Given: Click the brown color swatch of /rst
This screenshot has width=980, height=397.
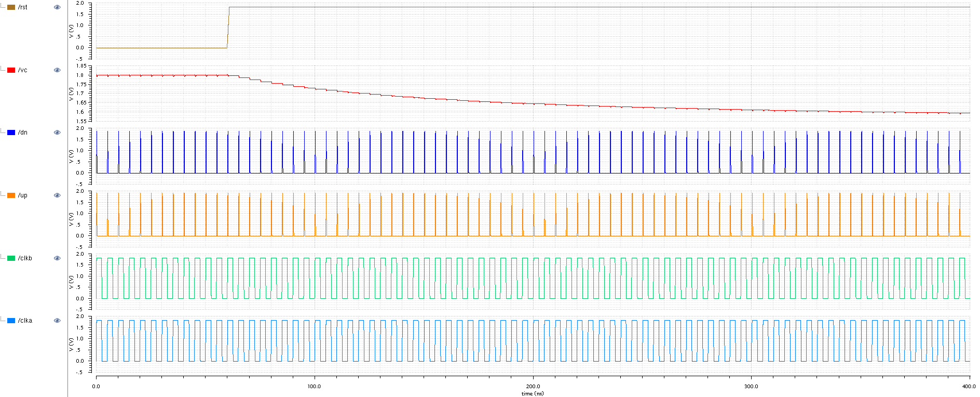Looking at the screenshot, I should pos(11,7).
